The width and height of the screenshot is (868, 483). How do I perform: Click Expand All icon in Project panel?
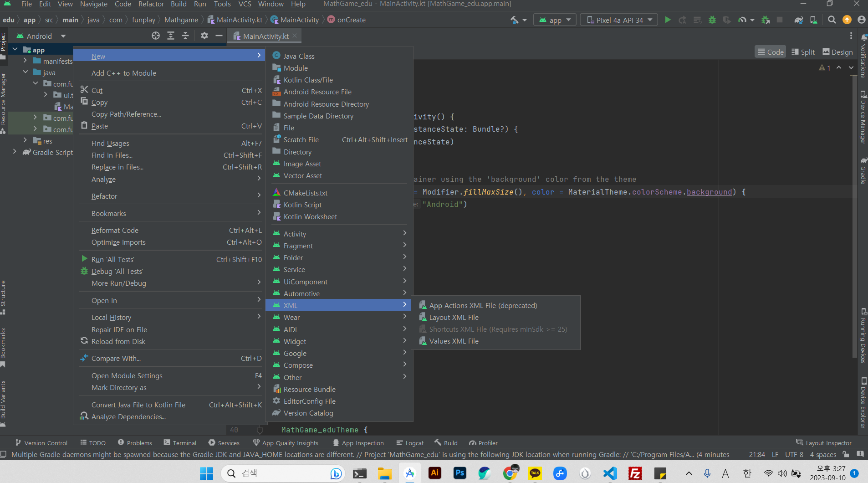[x=171, y=36]
